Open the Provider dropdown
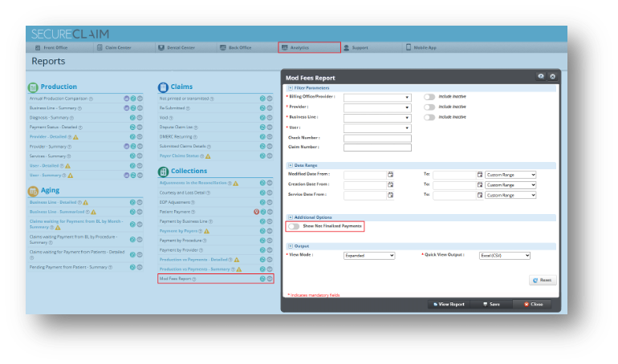The image size is (618, 364). 377,107
